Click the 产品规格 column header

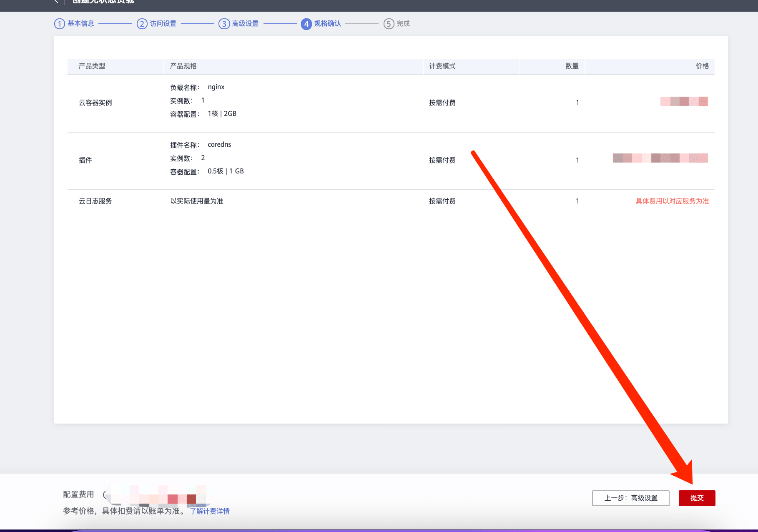click(183, 66)
